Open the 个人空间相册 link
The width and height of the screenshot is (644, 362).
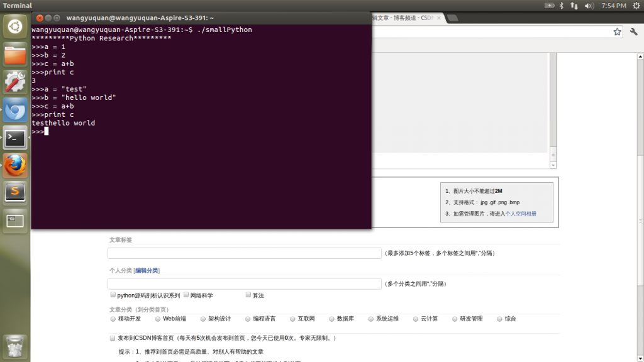(x=521, y=214)
